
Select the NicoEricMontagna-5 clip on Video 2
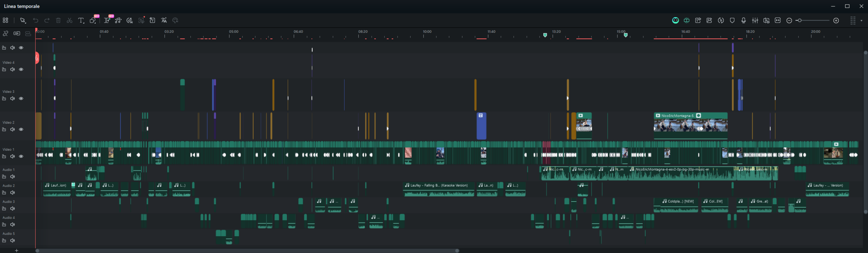pyautogui.click(x=690, y=126)
